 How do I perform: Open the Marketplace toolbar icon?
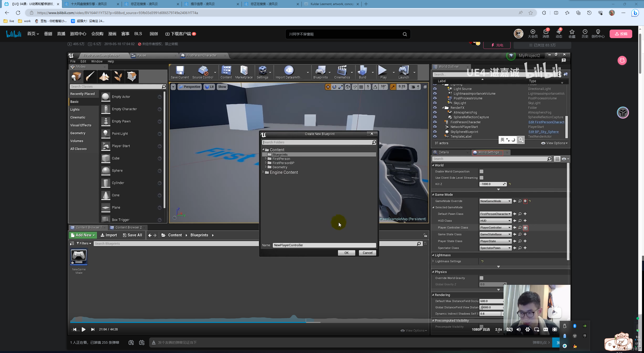coord(244,72)
